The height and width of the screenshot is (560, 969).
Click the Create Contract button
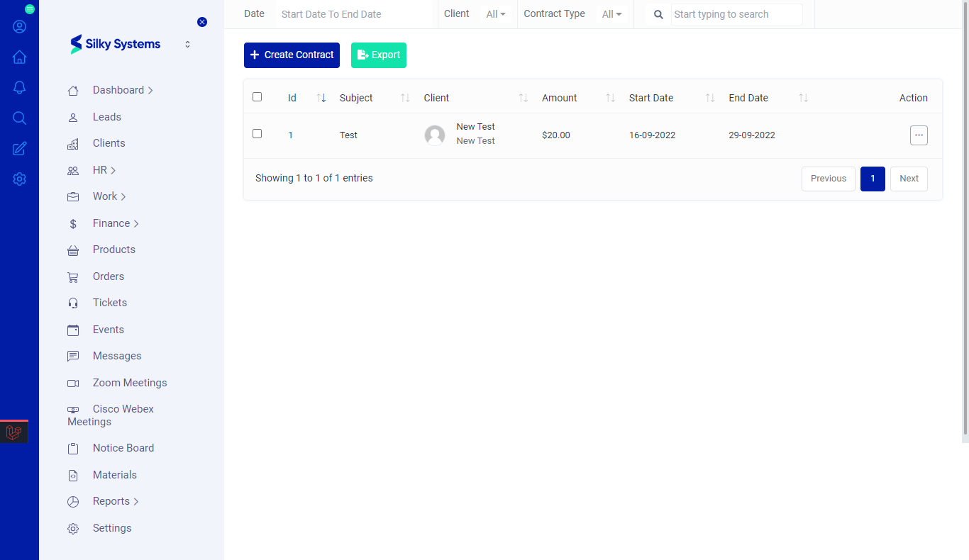(x=292, y=55)
